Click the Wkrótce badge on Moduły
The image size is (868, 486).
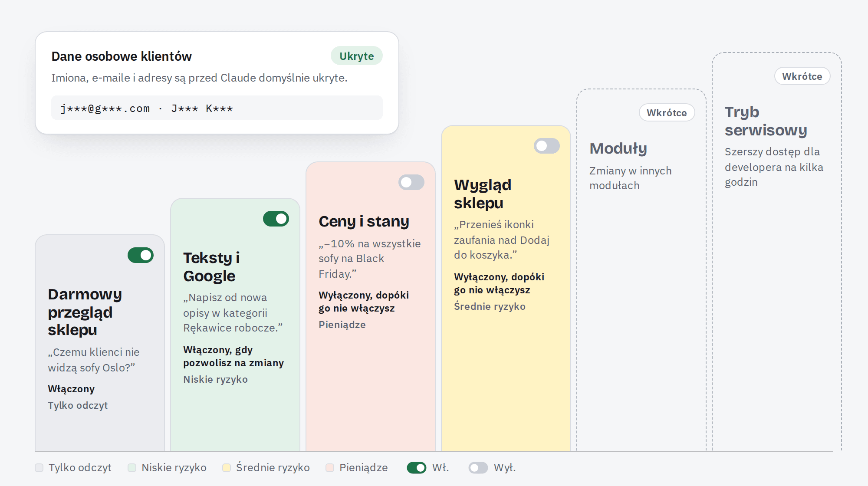click(667, 113)
